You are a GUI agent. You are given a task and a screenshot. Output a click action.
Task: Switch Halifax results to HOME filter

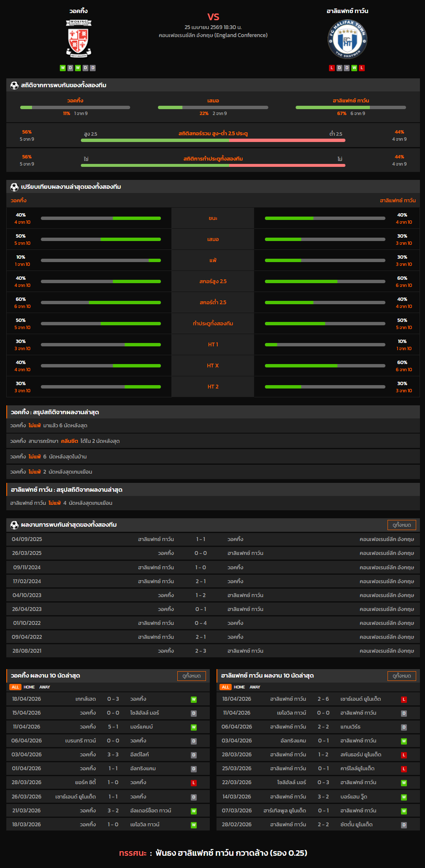coord(239,687)
